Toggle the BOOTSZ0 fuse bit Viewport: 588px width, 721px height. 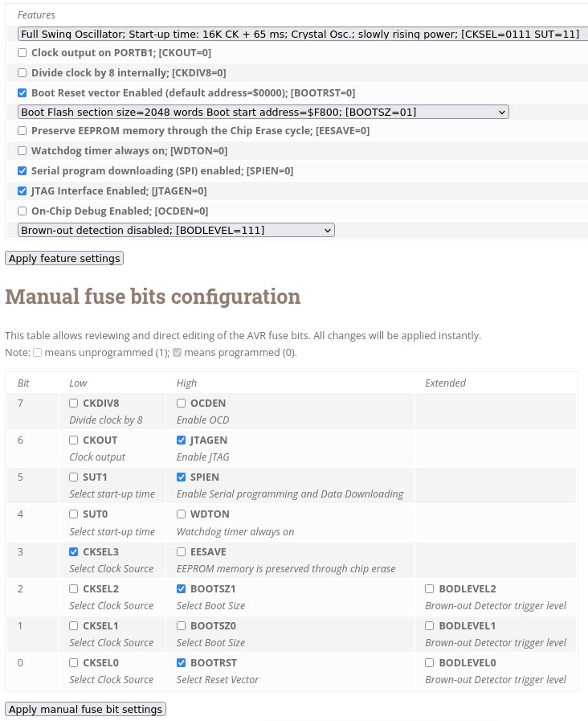tap(181, 626)
